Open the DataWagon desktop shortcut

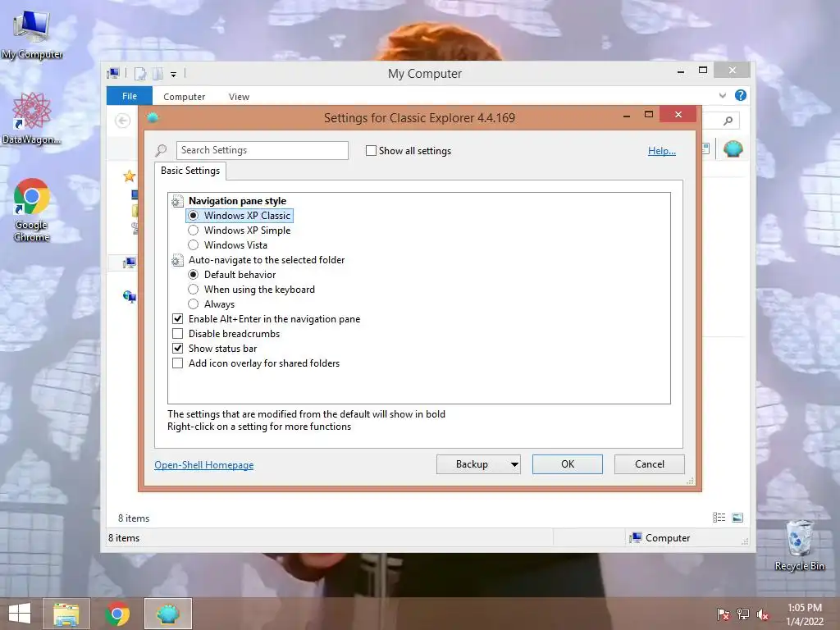click(32, 119)
